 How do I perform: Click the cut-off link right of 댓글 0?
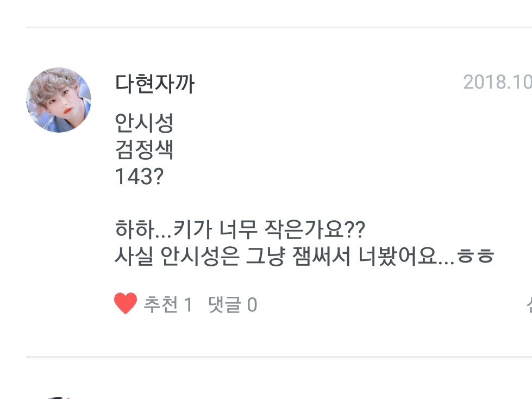pos(528,305)
